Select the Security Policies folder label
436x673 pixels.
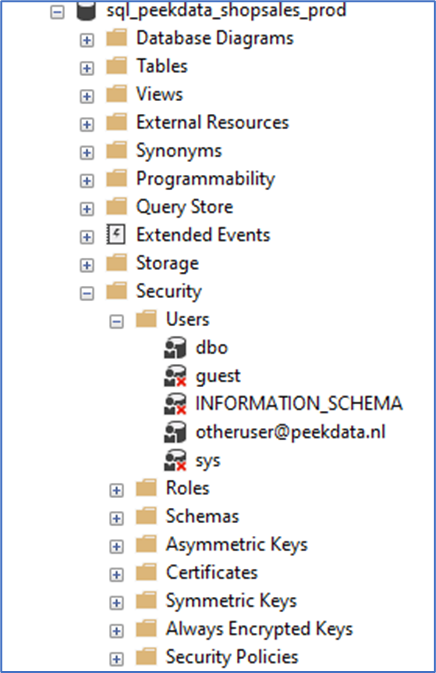[x=232, y=657]
